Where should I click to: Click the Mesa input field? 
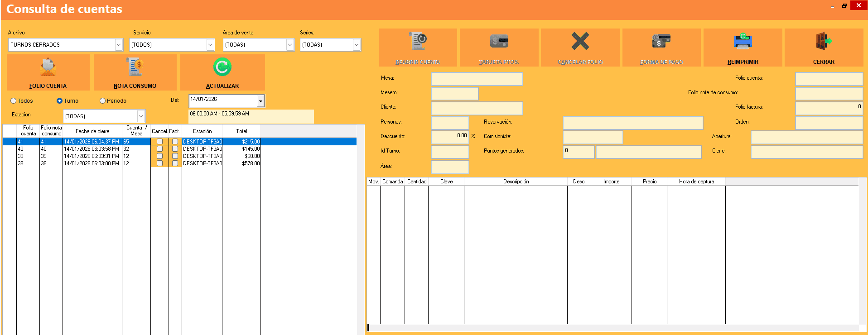pyautogui.click(x=477, y=79)
